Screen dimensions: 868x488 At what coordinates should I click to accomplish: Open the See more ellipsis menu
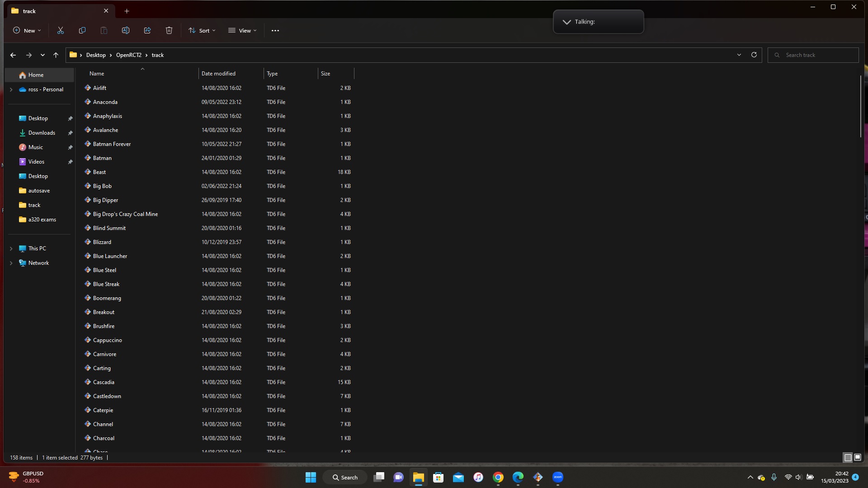(x=275, y=31)
